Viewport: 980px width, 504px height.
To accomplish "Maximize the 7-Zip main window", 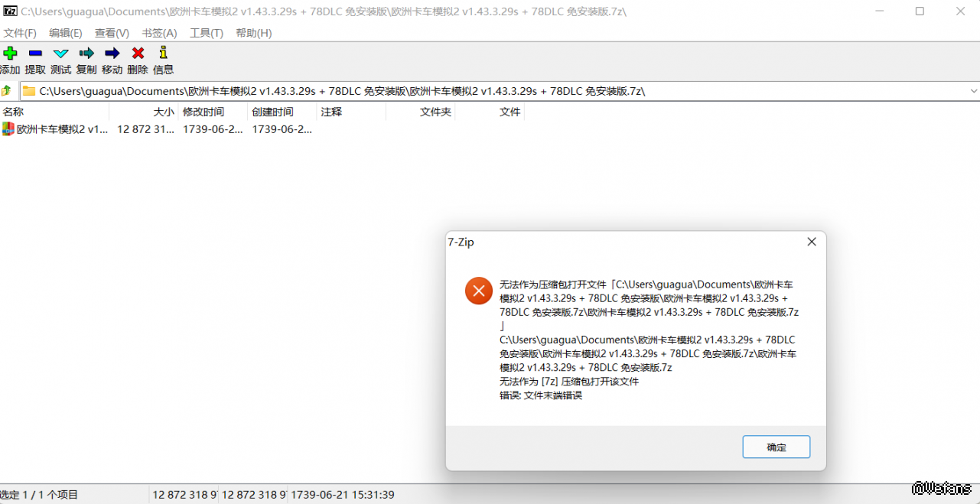I will click(x=920, y=11).
